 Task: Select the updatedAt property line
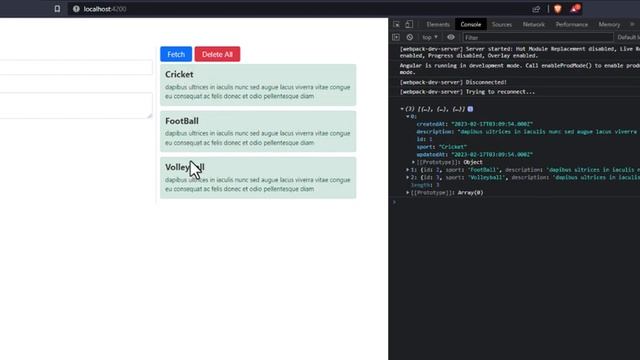coord(475,155)
